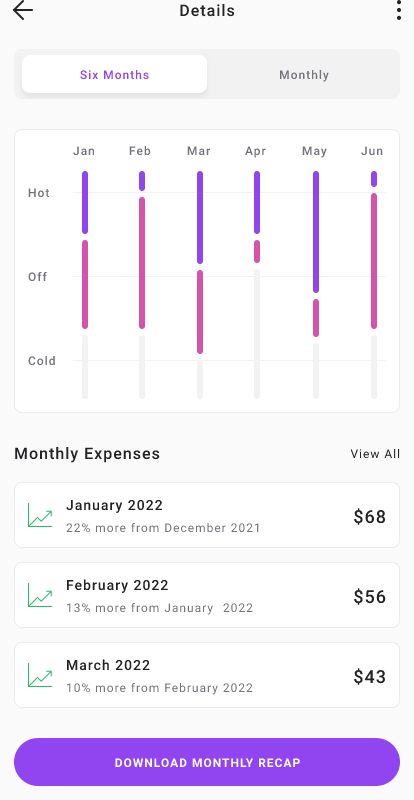
Task: Click the Hot axis label
Action: point(39,193)
